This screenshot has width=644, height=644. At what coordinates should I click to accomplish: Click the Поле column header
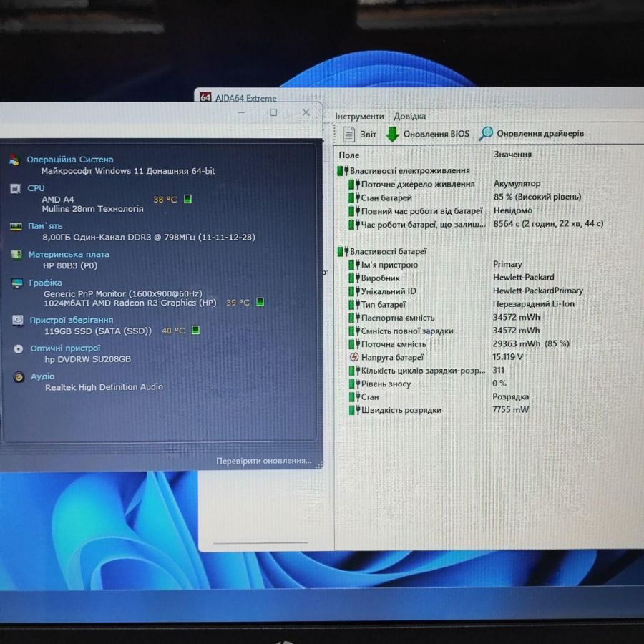click(x=348, y=155)
